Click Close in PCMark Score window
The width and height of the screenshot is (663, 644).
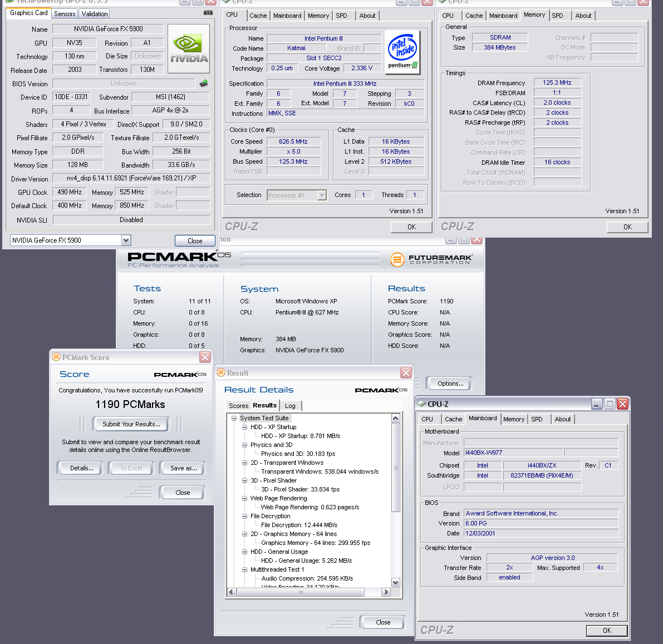click(x=183, y=493)
